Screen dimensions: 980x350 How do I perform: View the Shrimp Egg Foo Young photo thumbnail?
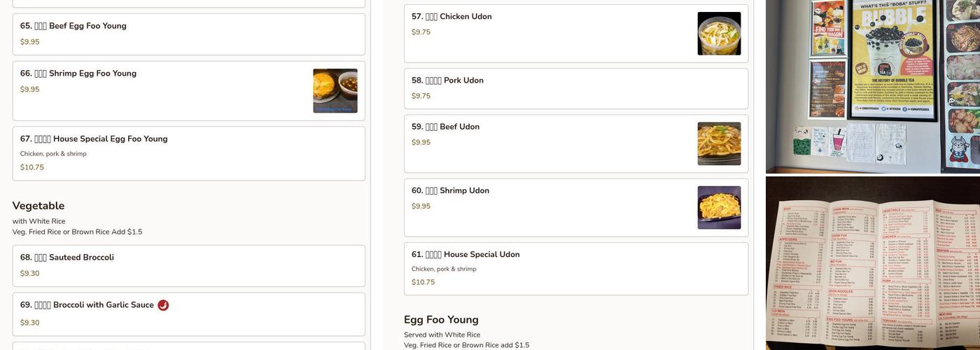click(x=335, y=91)
